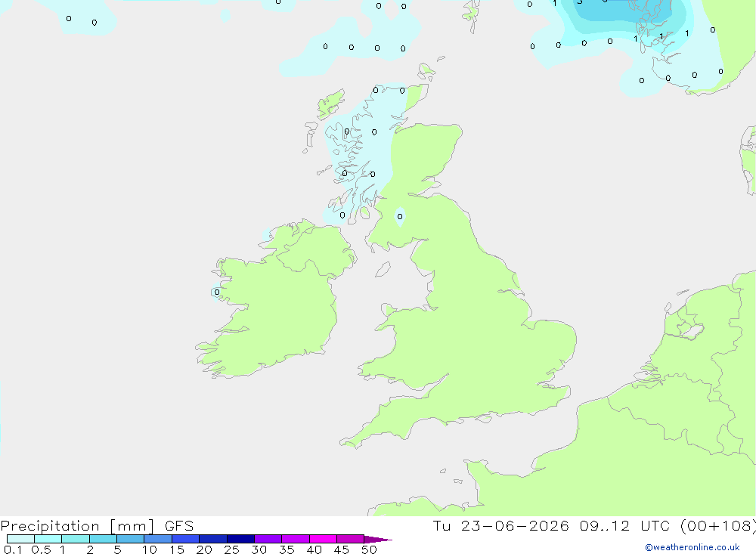Click the "(00+108)" forecast offset text
756x554 pixels.
(x=718, y=525)
